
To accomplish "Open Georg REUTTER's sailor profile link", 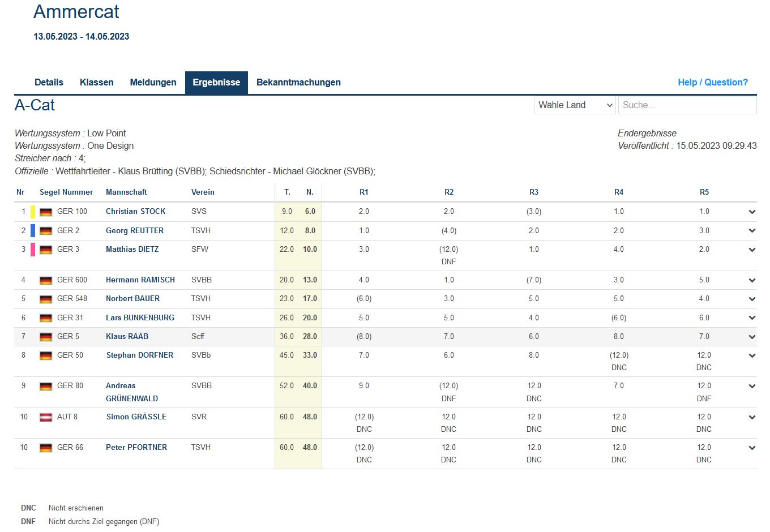I will click(135, 230).
